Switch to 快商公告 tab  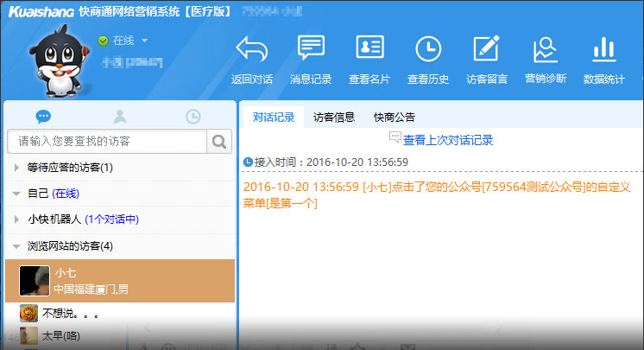click(394, 117)
